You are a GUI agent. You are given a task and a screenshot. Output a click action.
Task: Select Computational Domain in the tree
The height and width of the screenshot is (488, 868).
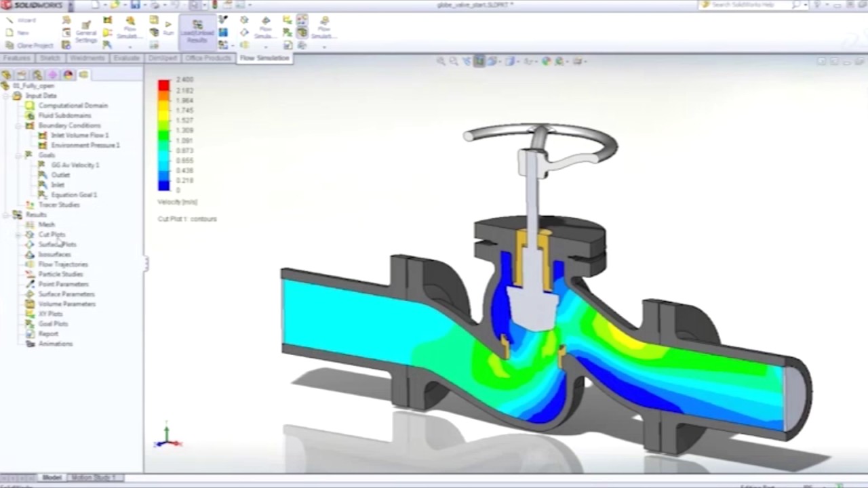[73, 106]
